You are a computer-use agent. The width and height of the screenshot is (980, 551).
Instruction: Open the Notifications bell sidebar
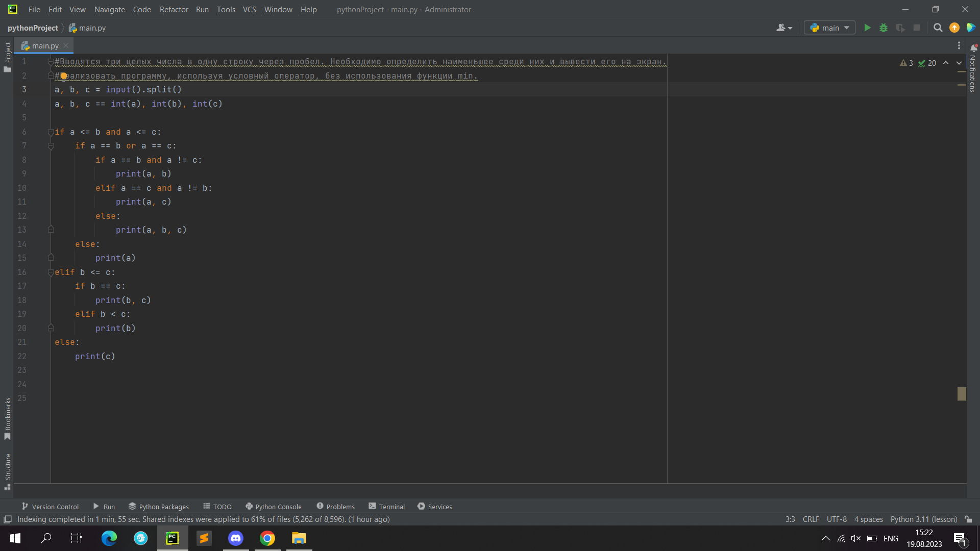click(x=973, y=48)
